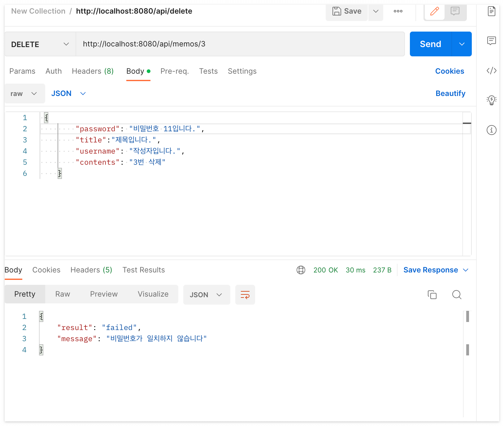
Task: Search within the response body
Action: [457, 294]
